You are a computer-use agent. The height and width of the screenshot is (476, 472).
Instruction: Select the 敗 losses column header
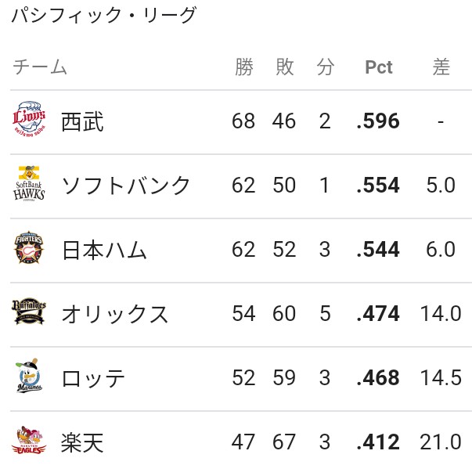(285, 67)
